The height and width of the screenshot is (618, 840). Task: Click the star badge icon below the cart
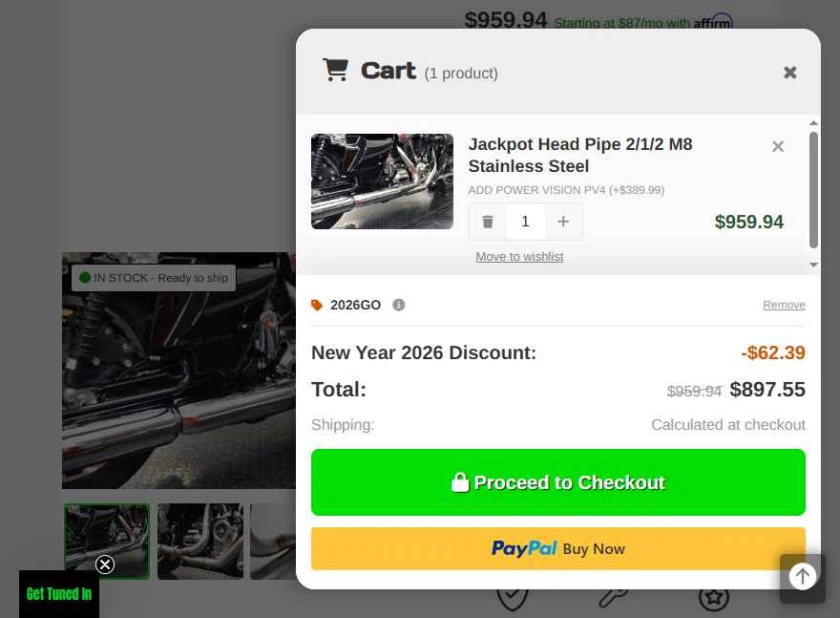click(x=714, y=597)
